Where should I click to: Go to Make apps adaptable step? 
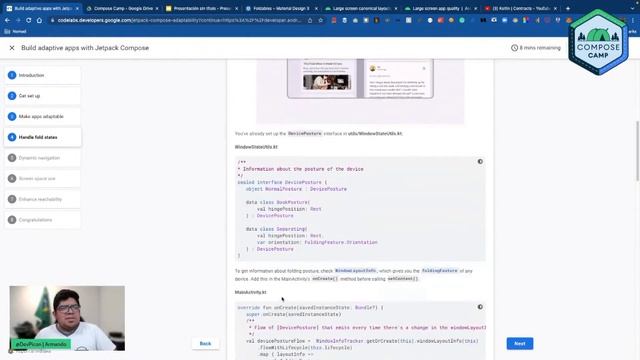tap(43, 117)
